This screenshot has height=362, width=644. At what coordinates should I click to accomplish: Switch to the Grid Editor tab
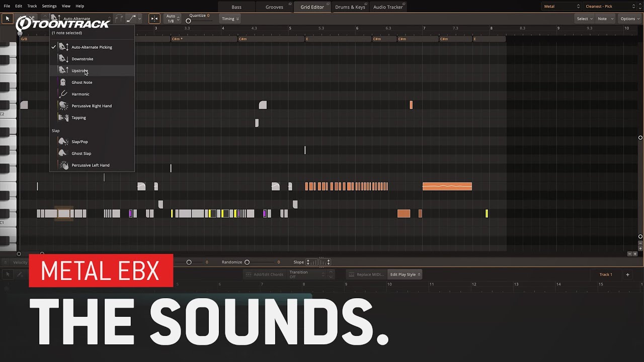point(312,7)
